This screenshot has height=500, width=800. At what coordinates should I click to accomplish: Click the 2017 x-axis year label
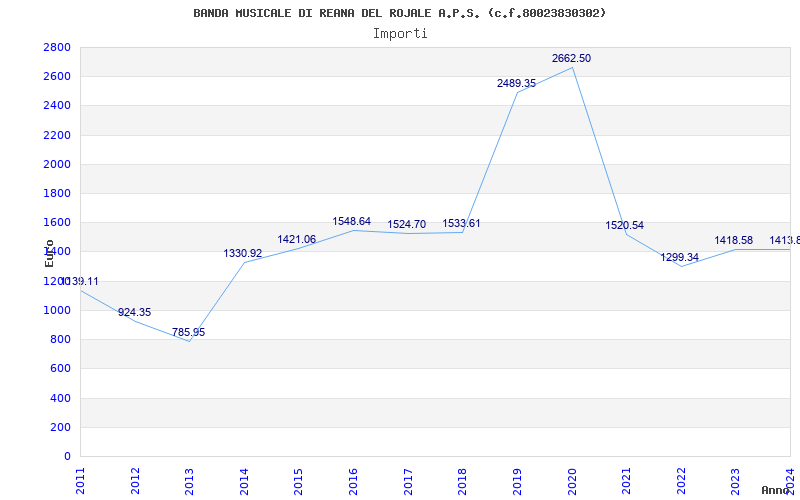408,481
